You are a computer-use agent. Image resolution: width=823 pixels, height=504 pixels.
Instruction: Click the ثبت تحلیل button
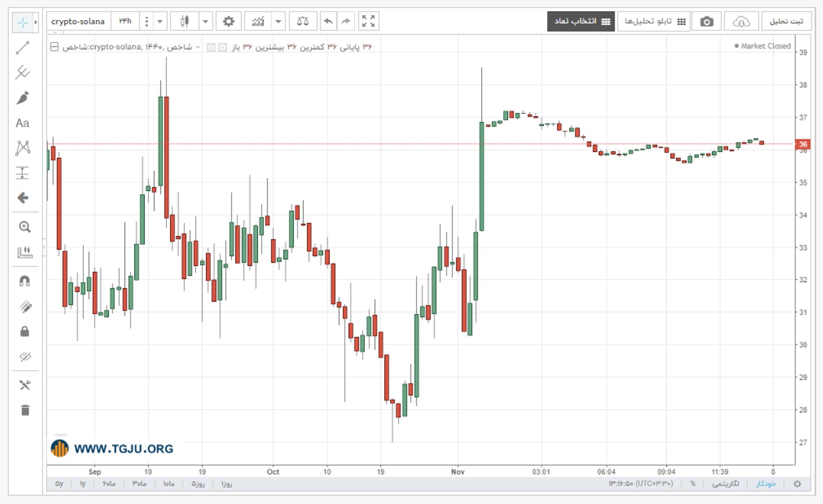(x=786, y=21)
